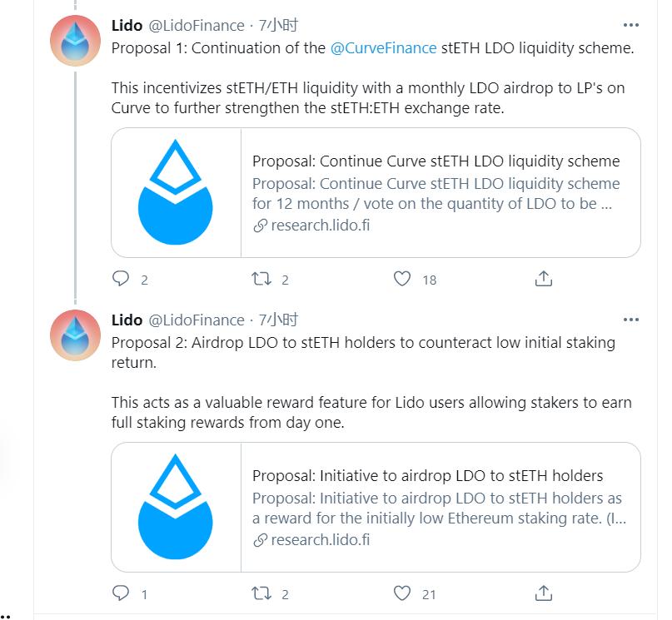Screen dimensions: 672x620
Task: Click the chain link icon next to research.lido.fi
Action: click(x=259, y=225)
